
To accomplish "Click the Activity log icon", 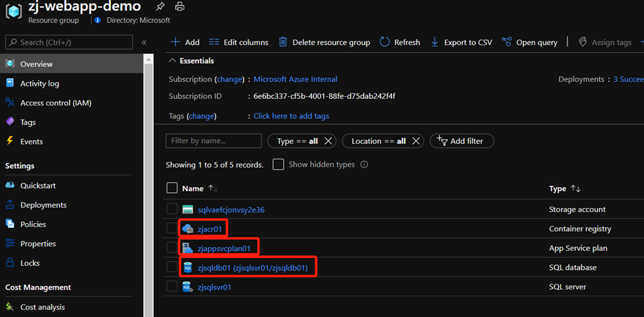I will (10, 83).
